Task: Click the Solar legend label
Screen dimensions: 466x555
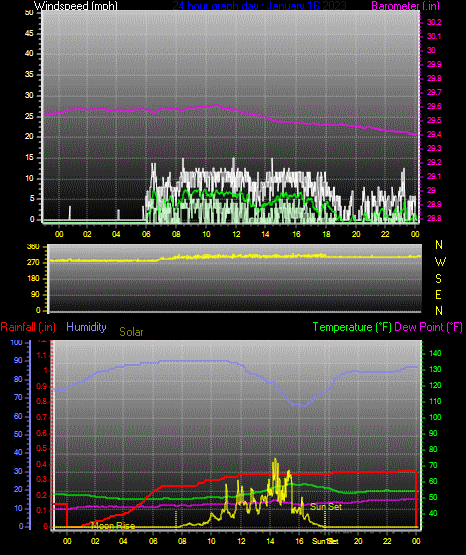Action: tap(131, 332)
